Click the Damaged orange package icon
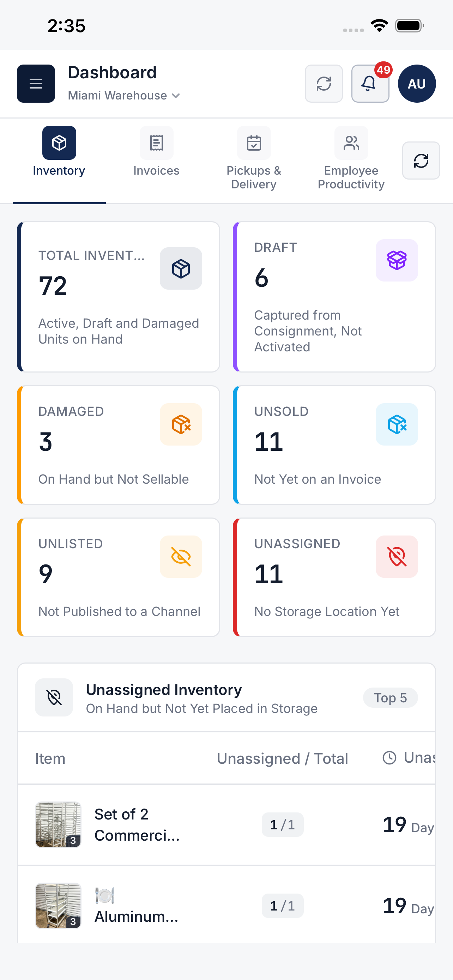Image resolution: width=453 pixels, height=980 pixels. [181, 424]
